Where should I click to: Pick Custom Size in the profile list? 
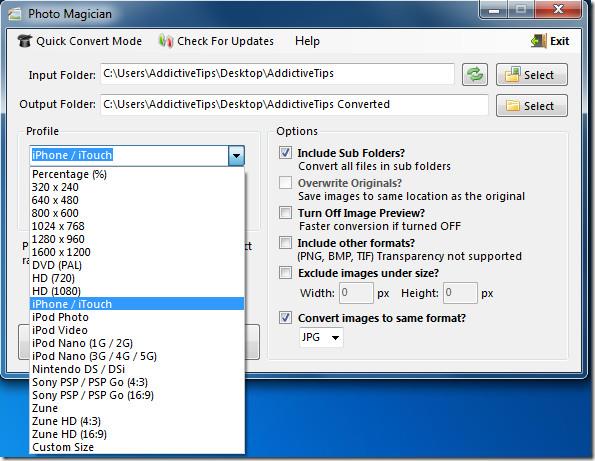[137, 447]
